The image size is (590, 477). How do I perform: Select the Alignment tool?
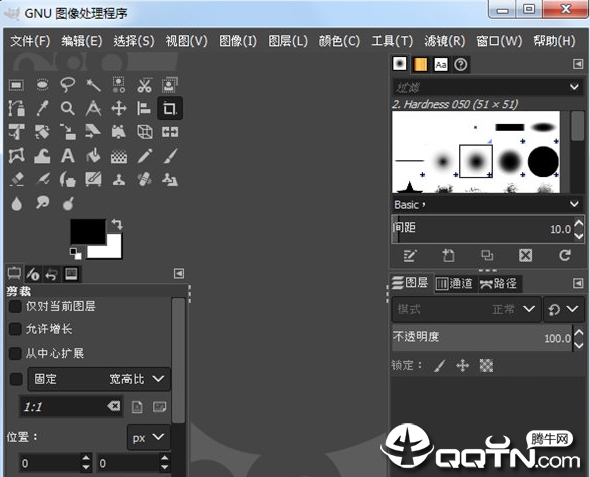click(144, 108)
